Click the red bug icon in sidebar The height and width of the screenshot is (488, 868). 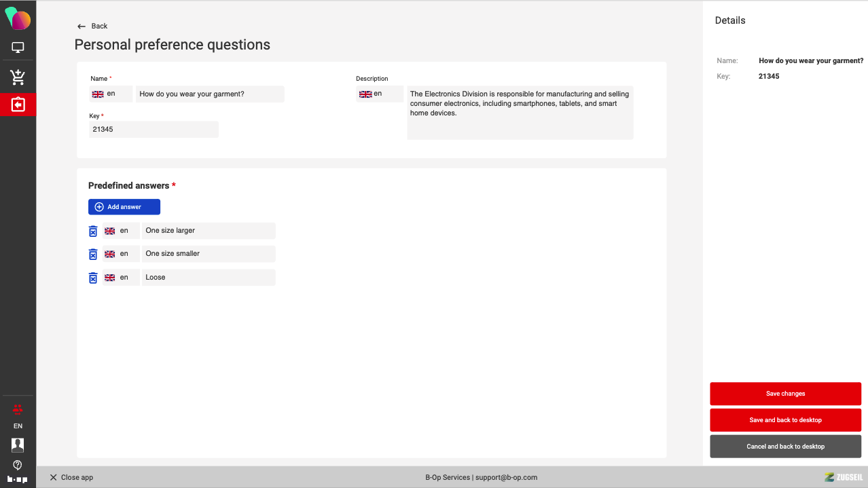click(18, 409)
